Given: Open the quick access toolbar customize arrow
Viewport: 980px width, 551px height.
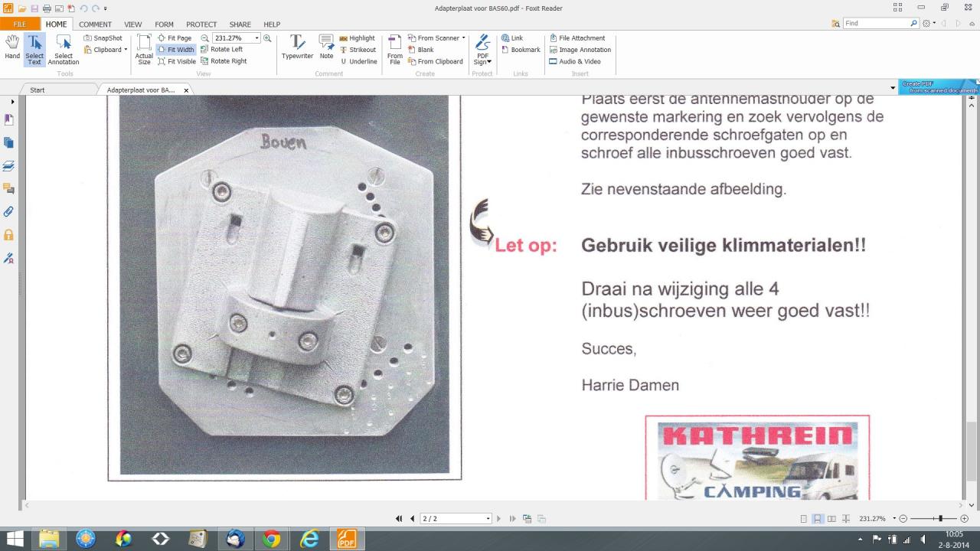Looking at the screenshot, I should point(106,8).
